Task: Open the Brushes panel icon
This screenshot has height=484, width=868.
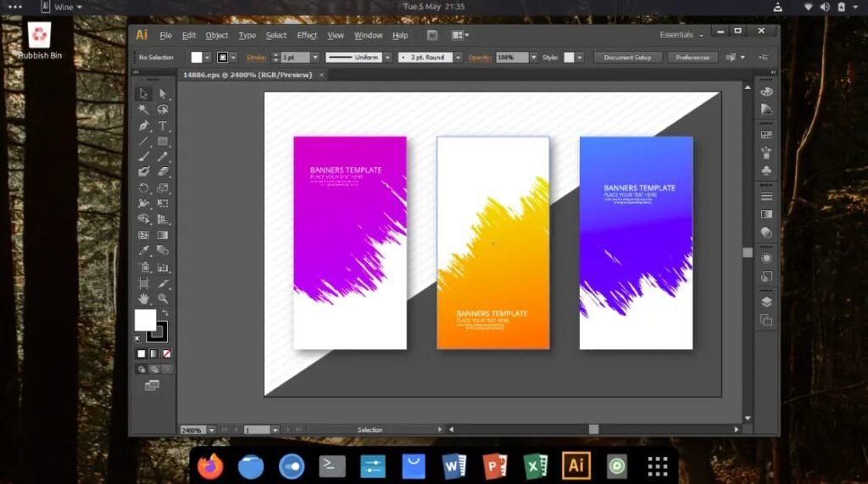Action: coord(766,153)
